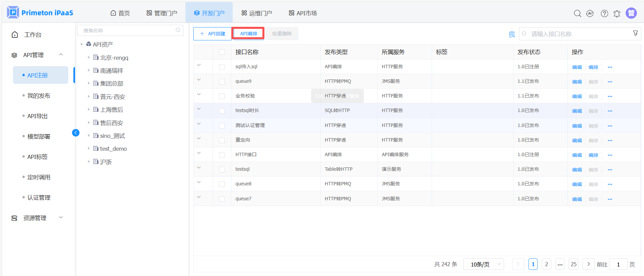Image resolution: width=644 pixels, height=276 pixels.
Task: Switch to the 运维门户 tab
Action: (256, 13)
